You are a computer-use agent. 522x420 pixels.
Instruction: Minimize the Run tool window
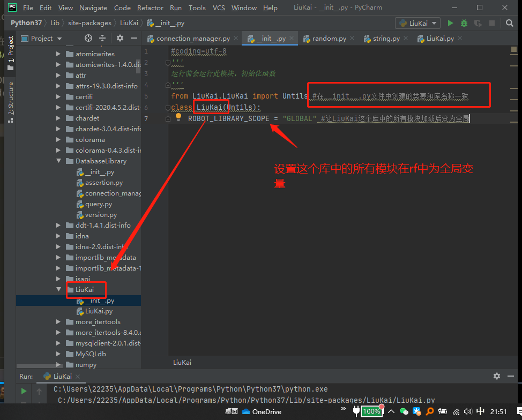[511, 376]
